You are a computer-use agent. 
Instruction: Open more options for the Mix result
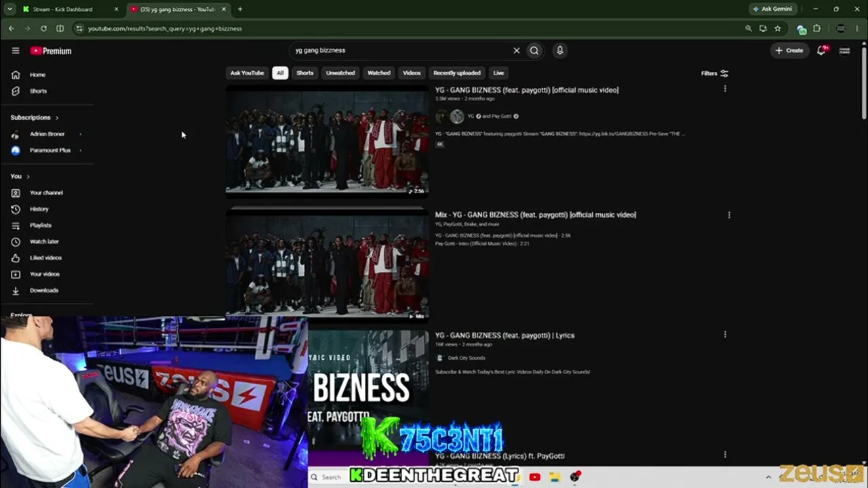click(729, 215)
